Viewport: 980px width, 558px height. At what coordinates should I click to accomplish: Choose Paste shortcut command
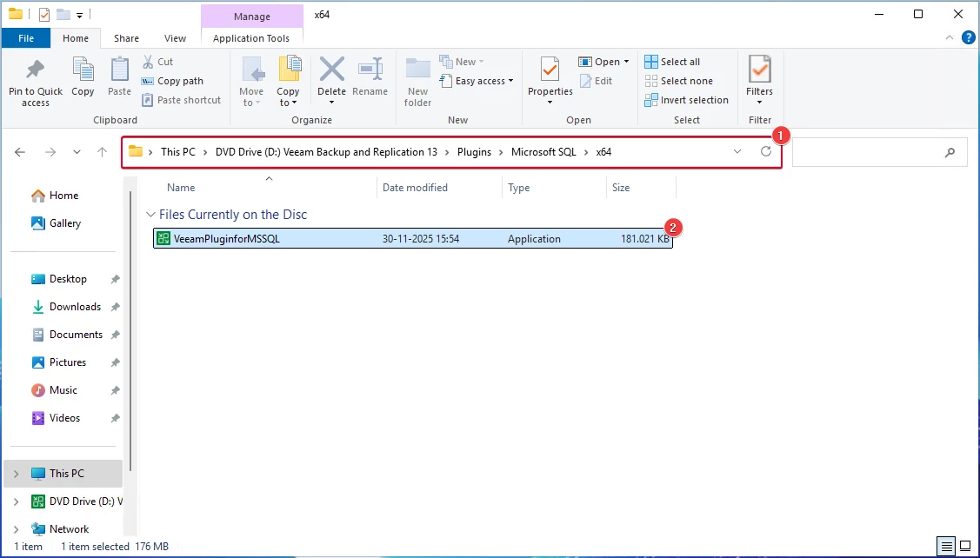pos(181,100)
